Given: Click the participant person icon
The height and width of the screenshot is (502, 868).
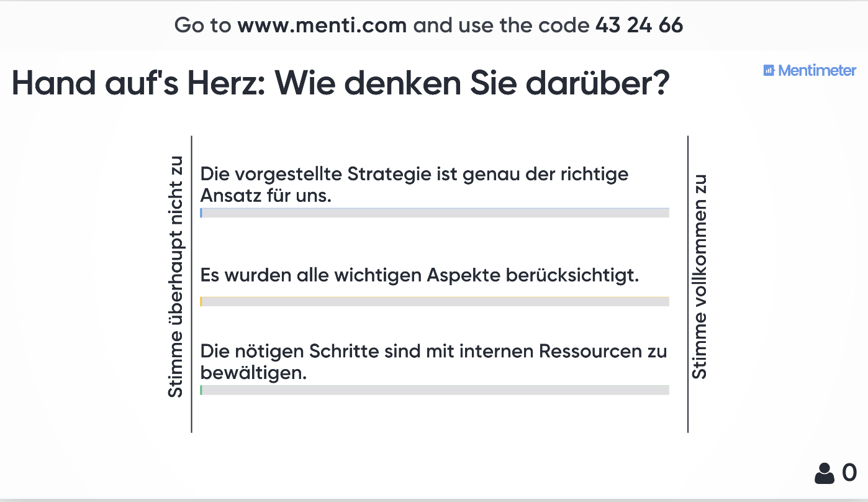Looking at the screenshot, I should pyautogui.click(x=825, y=473).
